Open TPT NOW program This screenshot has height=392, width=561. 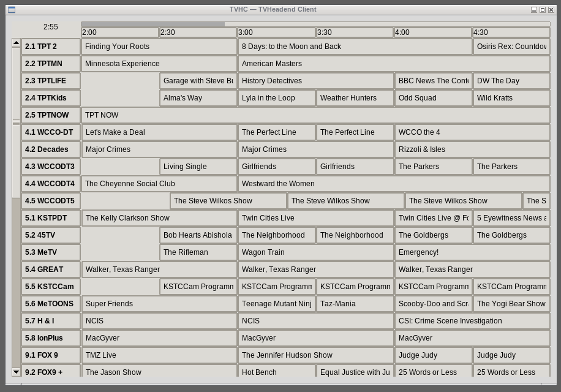pos(315,115)
